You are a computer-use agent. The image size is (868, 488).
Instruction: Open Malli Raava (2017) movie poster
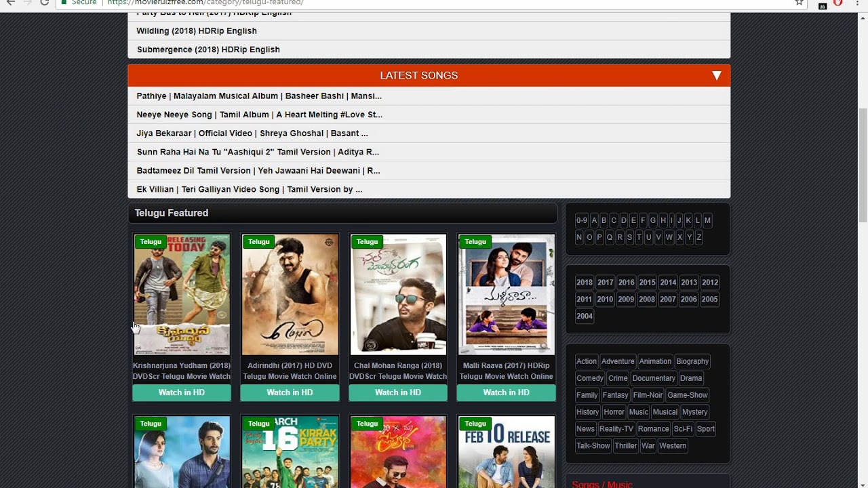point(507,295)
